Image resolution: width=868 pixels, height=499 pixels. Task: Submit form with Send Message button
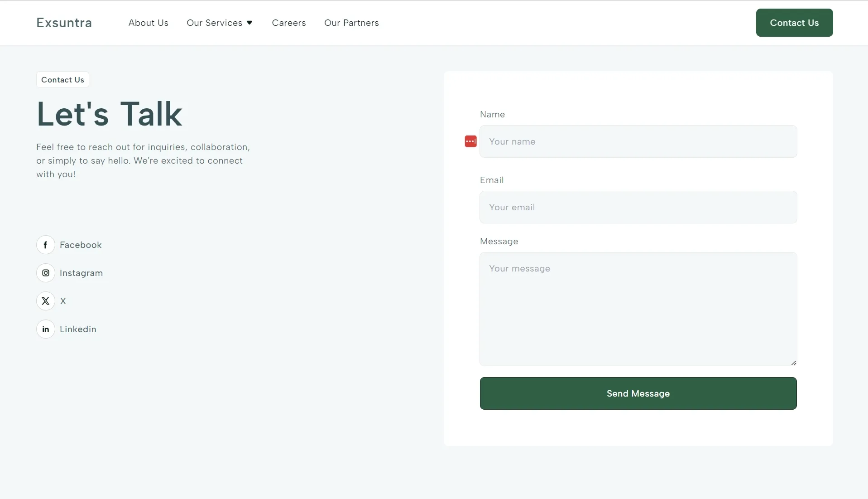[638, 393]
